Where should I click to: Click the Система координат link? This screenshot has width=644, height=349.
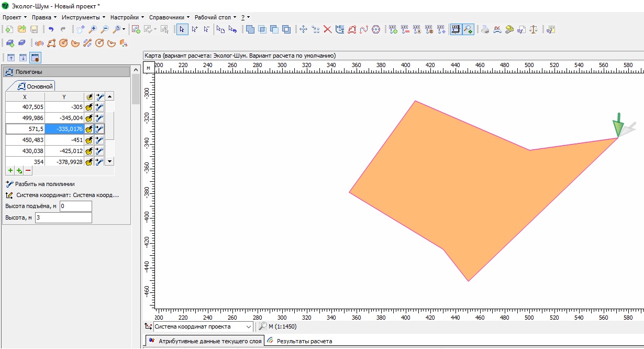pyautogui.click(x=68, y=195)
